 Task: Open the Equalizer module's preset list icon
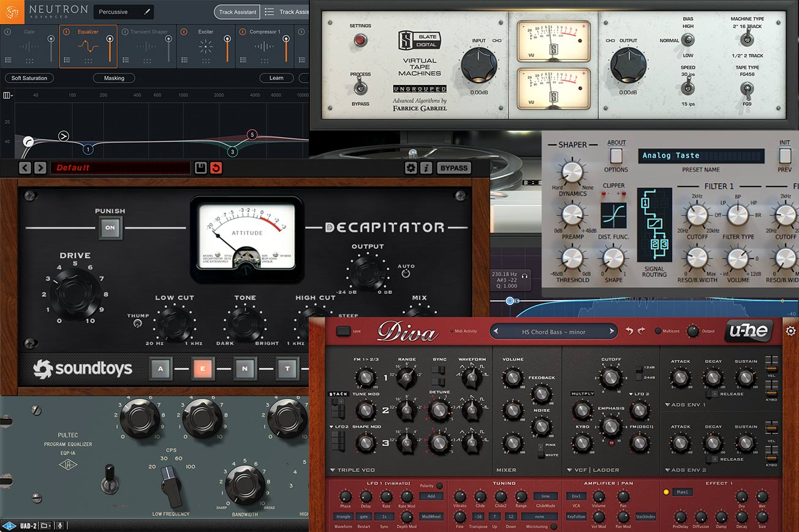pyautogui.click(x=67, y=60)
